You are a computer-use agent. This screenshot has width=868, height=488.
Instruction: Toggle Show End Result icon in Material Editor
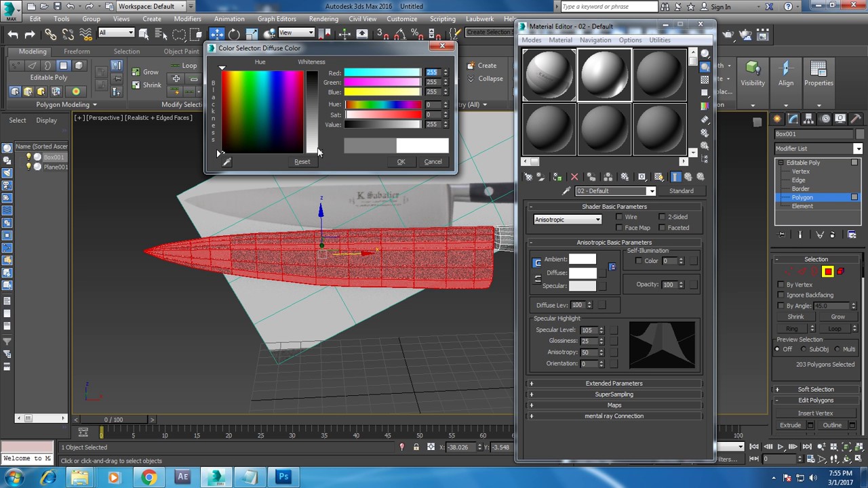coord(676,177)
